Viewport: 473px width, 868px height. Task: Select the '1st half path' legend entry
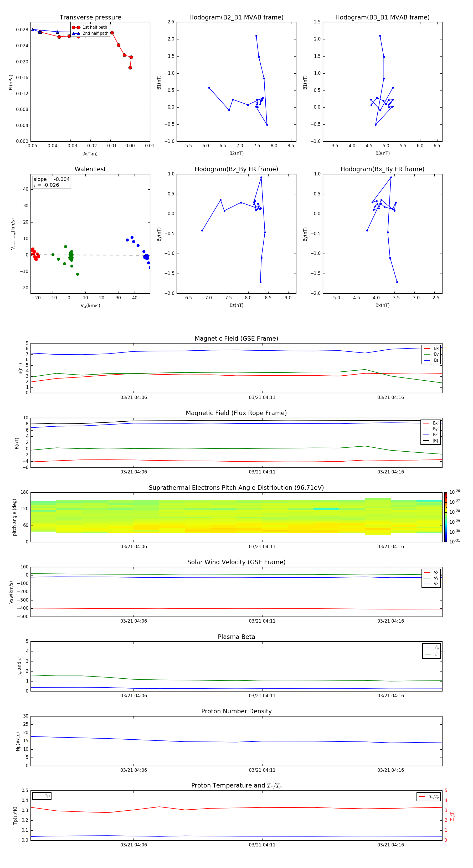point(90,27)
